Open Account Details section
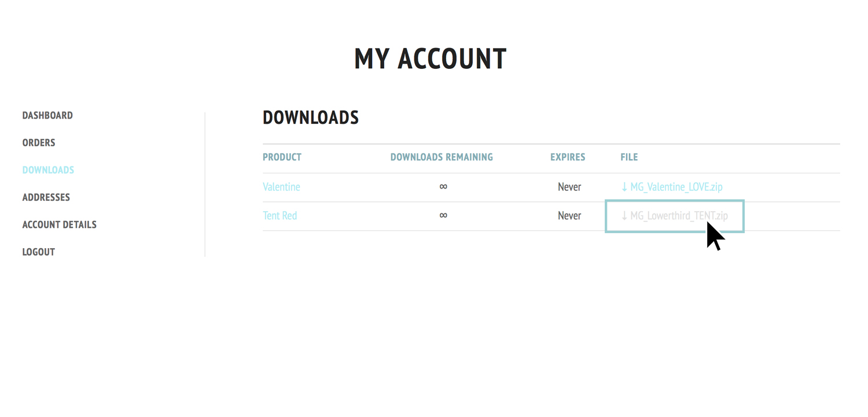868x417 pixels. pos(59,224)
